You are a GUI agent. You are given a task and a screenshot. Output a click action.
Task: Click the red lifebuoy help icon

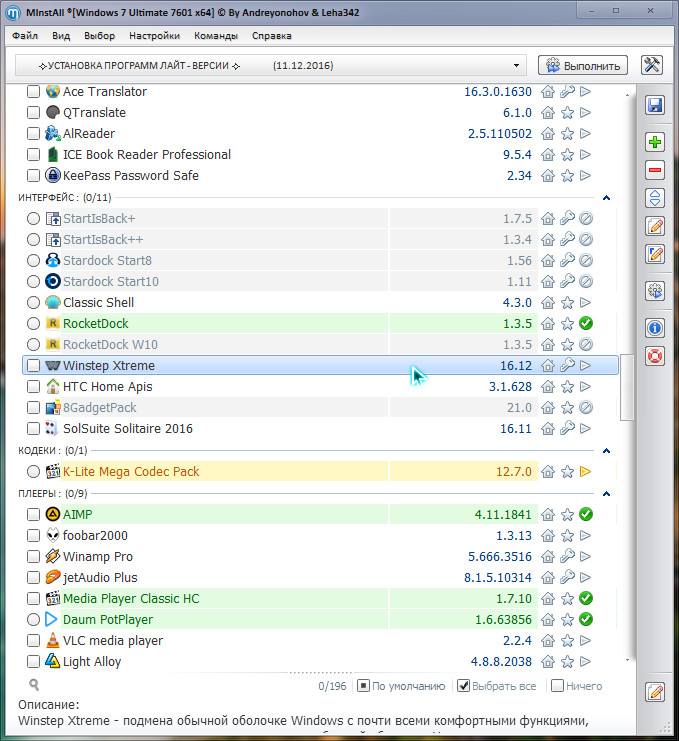click(x=655, y=356)
